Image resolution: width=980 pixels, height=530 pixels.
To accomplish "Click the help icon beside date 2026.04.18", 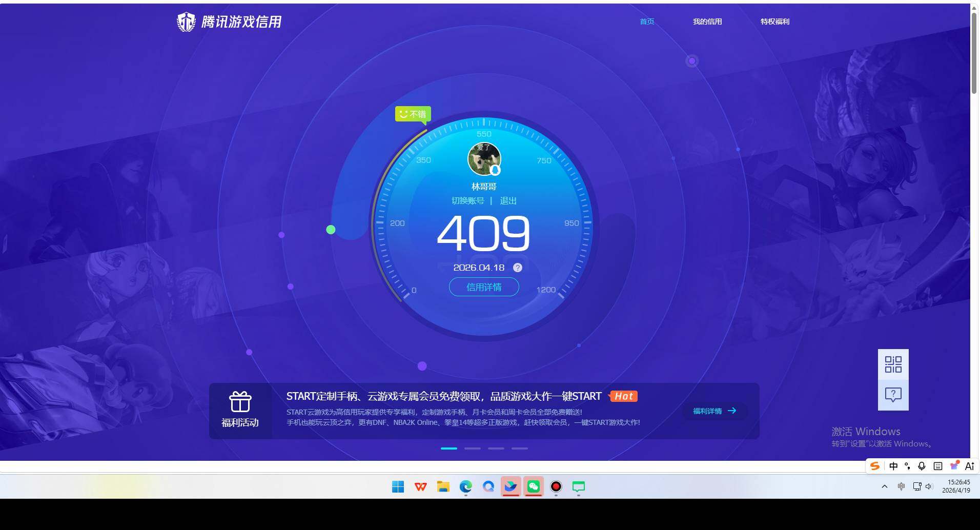I will pyautogui.click(x=517, y=267).
